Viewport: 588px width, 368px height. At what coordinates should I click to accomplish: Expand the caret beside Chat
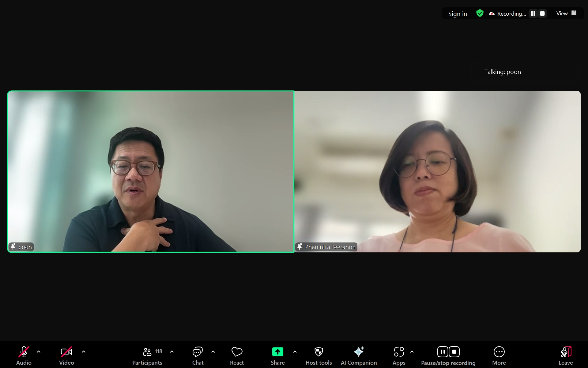213,352
